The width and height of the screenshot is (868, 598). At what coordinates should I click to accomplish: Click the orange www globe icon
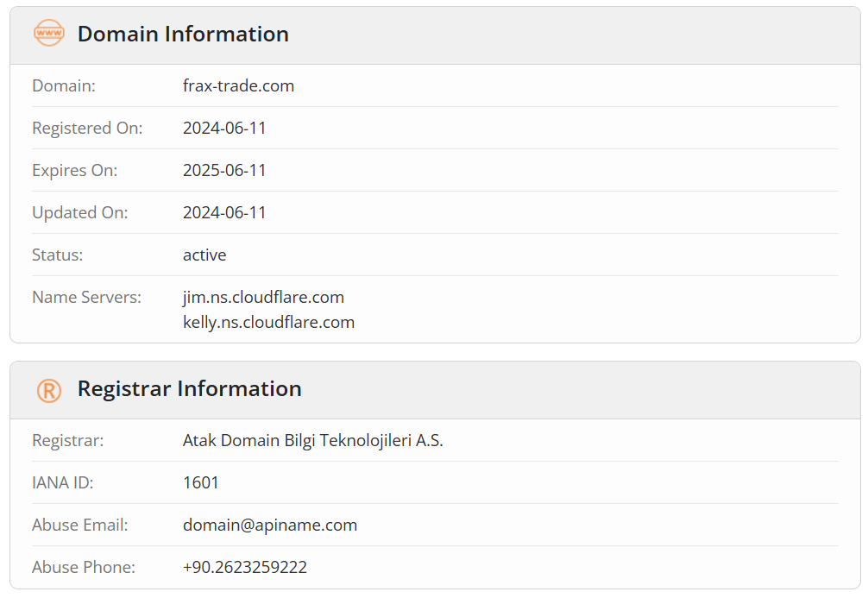tap(48, 33)
